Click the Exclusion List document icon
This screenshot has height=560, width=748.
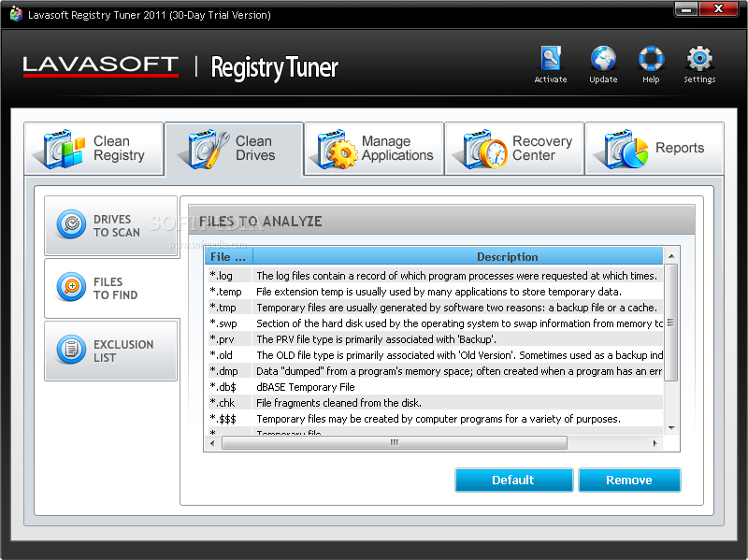[71, 349]
